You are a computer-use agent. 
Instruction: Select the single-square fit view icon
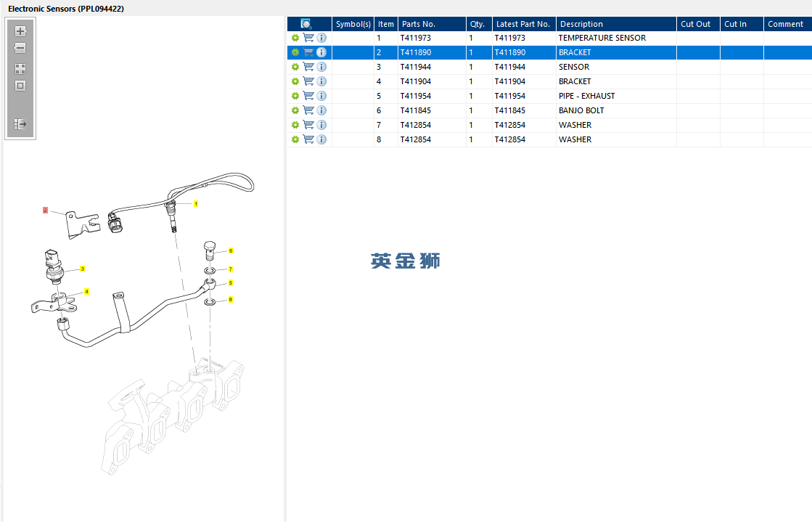pos(20,86)
